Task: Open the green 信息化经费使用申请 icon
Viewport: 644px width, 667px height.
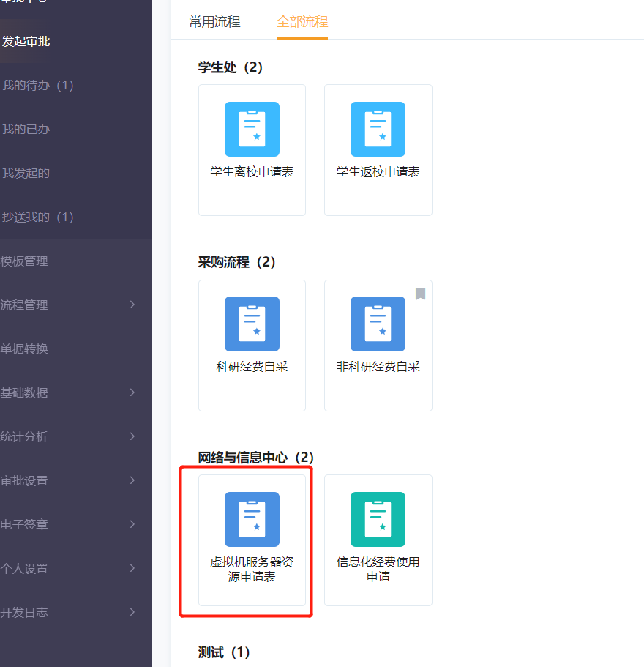Action: click(378, 520)
